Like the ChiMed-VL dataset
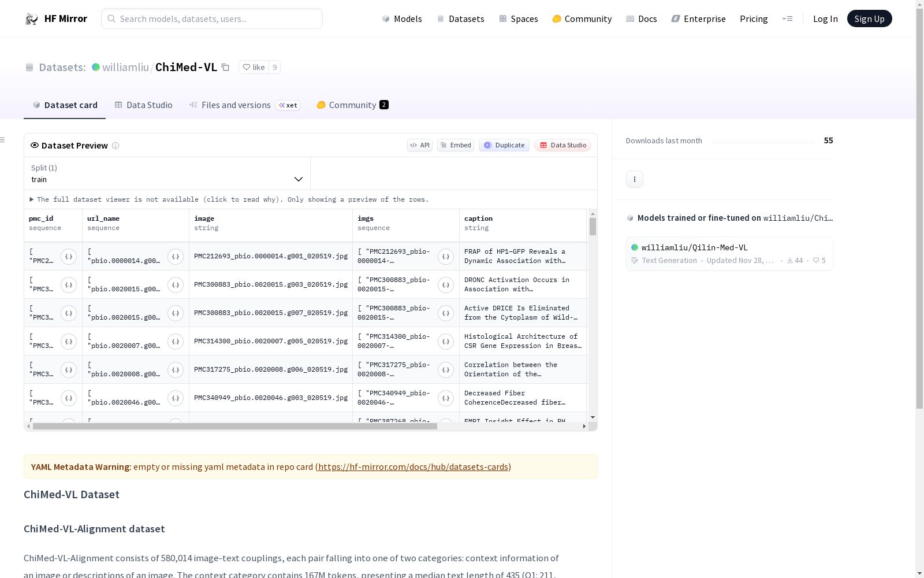 pos(254,68)
